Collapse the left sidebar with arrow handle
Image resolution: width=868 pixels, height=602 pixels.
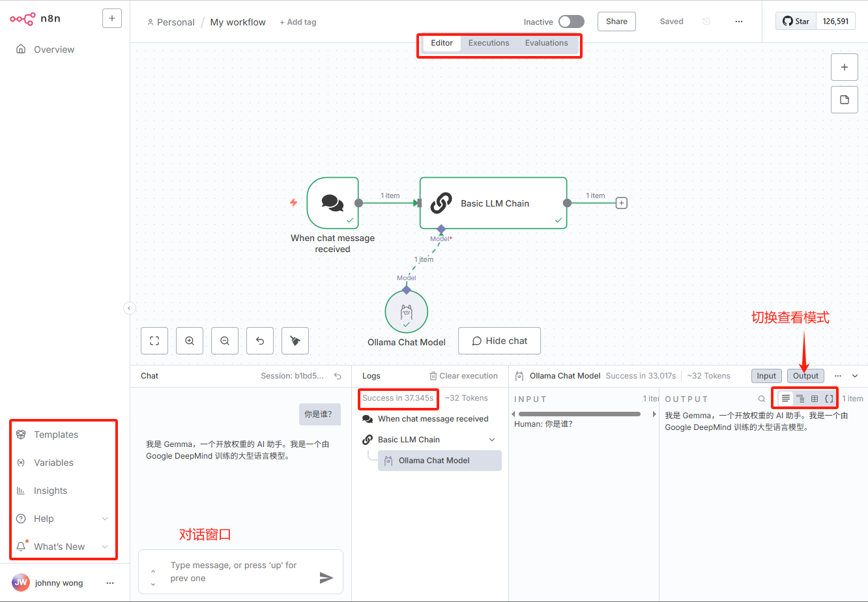(130, 308)
